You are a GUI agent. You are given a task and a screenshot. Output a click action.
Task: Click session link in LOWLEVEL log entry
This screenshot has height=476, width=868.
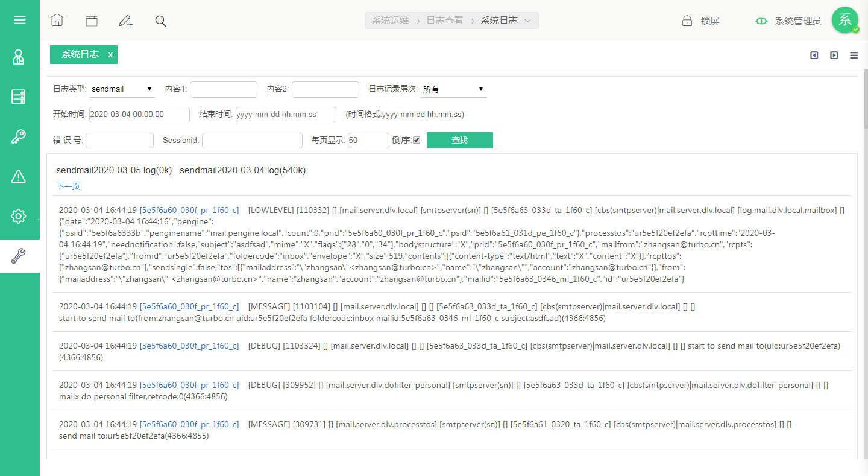(189, 211)
